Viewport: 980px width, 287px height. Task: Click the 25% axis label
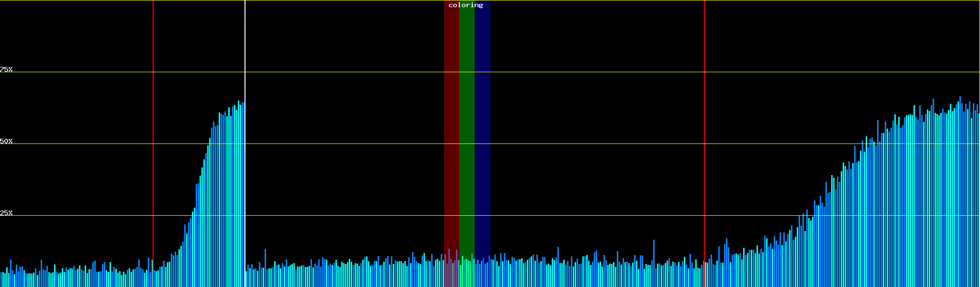click(x=6, y=213)
